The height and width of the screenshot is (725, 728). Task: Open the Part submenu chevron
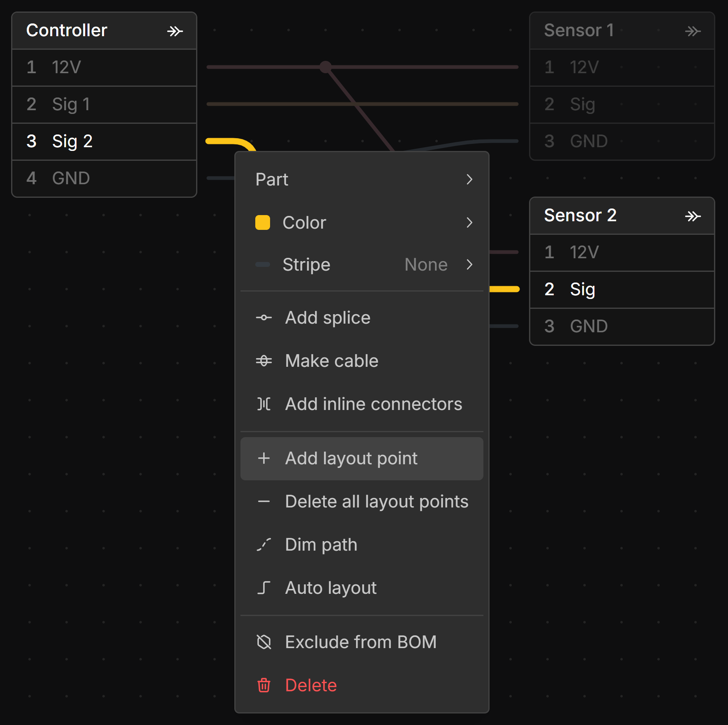pos(469,179)
